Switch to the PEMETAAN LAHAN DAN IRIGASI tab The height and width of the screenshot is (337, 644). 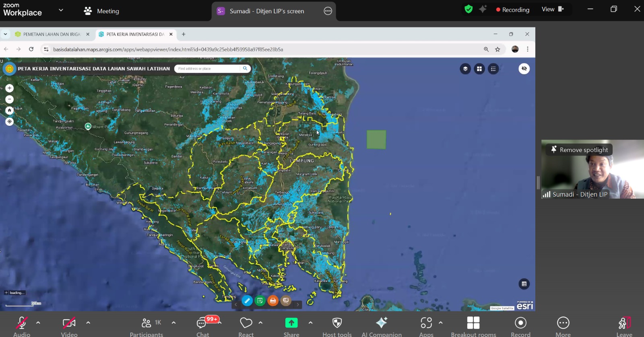click(52, 34)
